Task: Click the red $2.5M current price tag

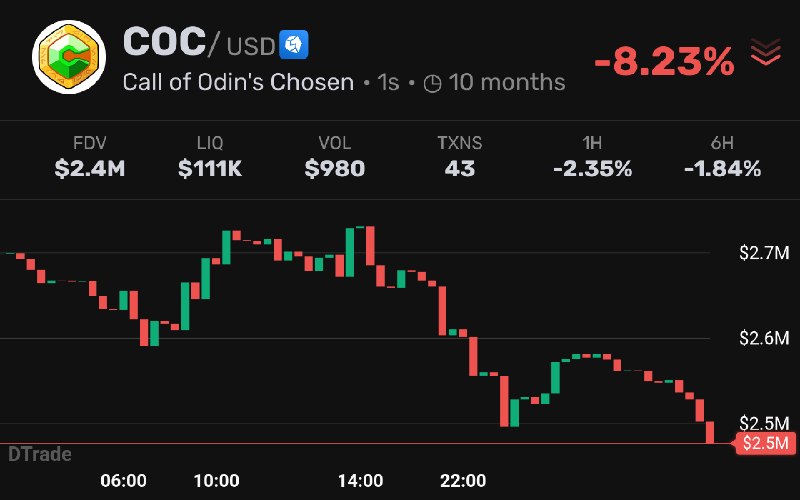Action: [763, 443]
